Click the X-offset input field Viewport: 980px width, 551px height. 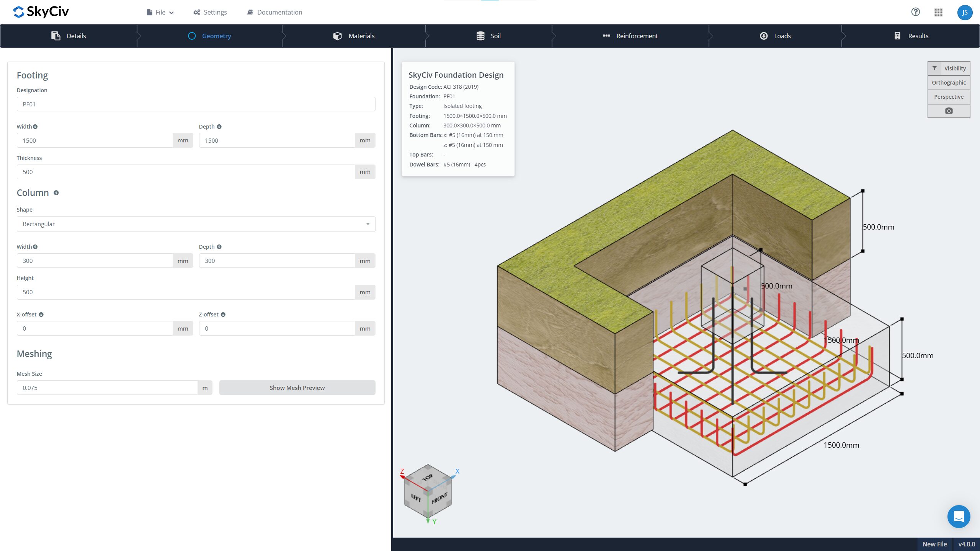(x=95, y=328)
